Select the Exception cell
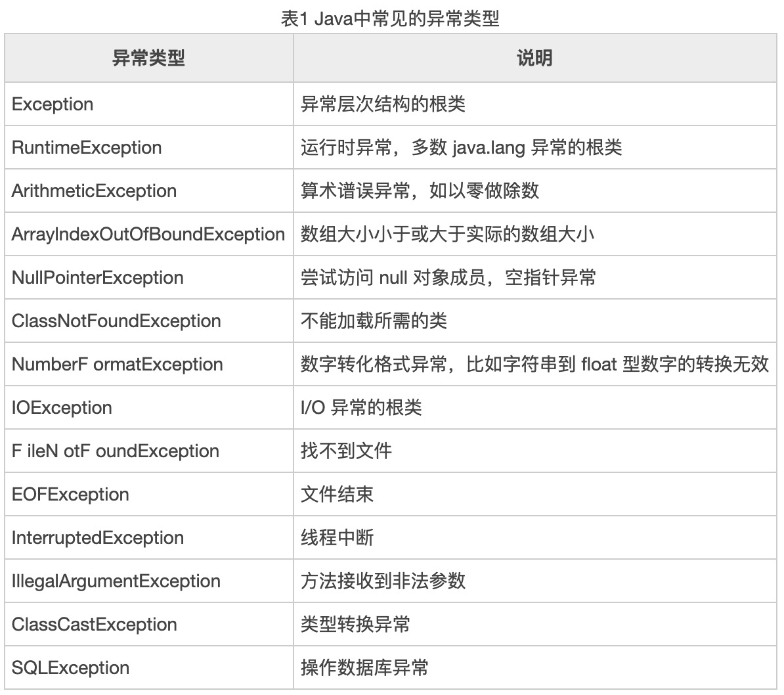Image resolution: width=784 pixels, height=695 pixels. (x=53, y=104)
